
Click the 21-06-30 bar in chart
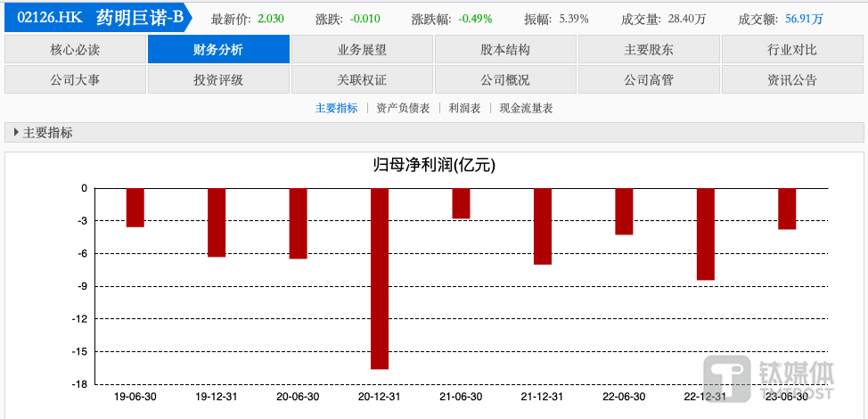point(461,203)
